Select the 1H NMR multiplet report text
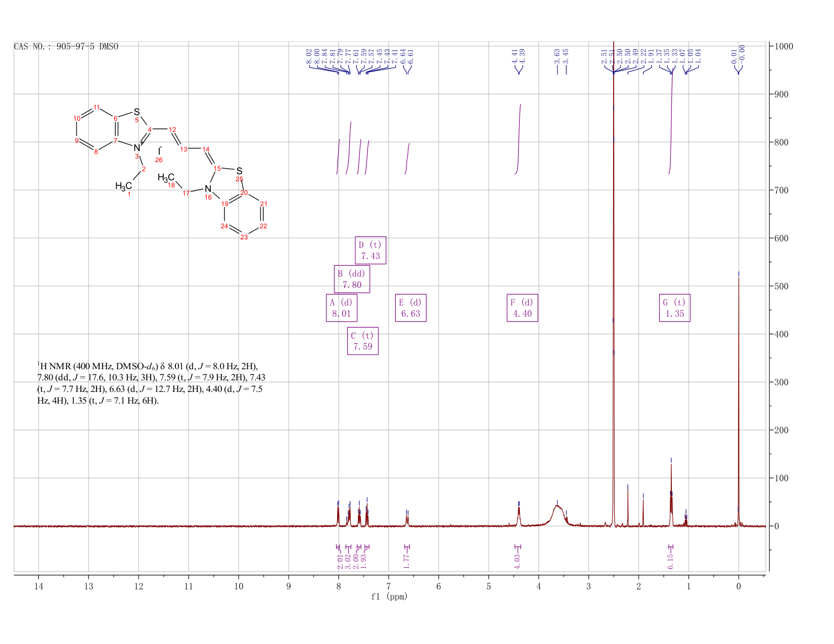The width and height of the screenshot is (834, 644). click(x=152, y=383)
